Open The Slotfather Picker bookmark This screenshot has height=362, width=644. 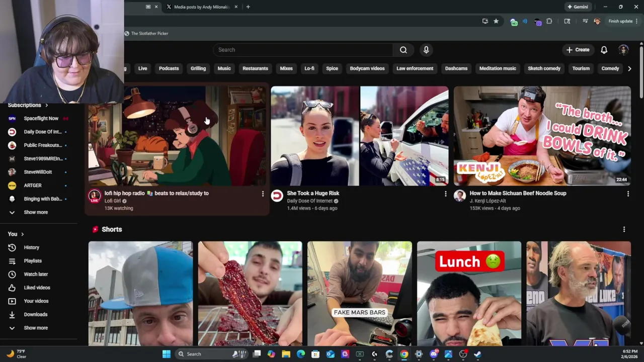coord(146,34)
